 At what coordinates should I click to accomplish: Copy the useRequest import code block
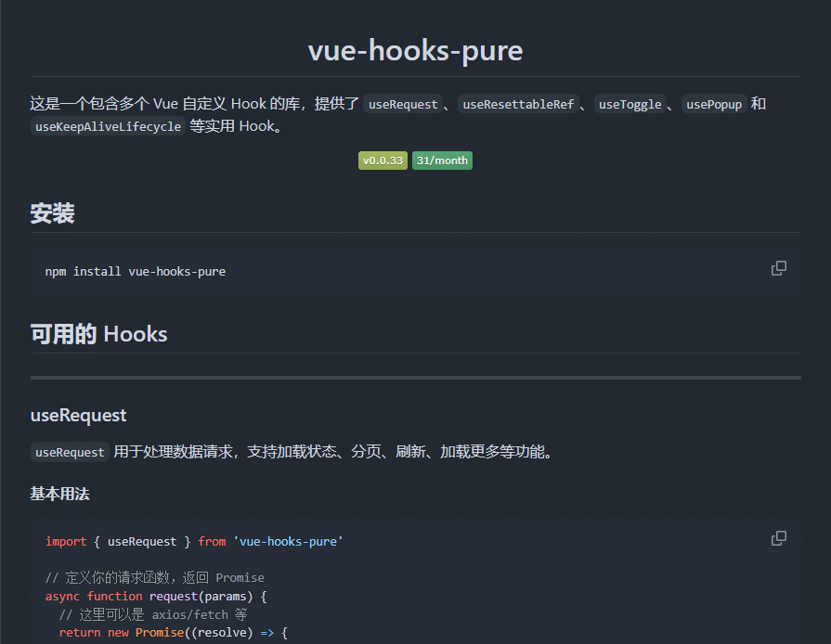point(778,538)
